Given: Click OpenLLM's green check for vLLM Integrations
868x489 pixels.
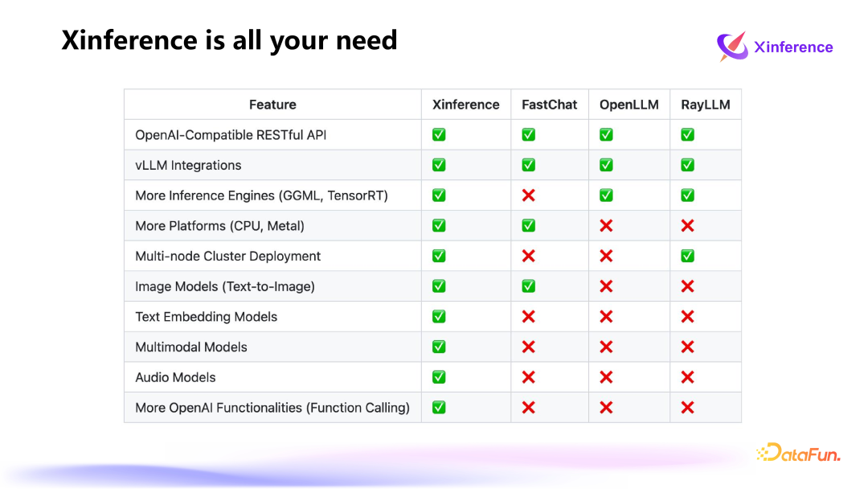Looking at the screenshot, I should 606,165.
